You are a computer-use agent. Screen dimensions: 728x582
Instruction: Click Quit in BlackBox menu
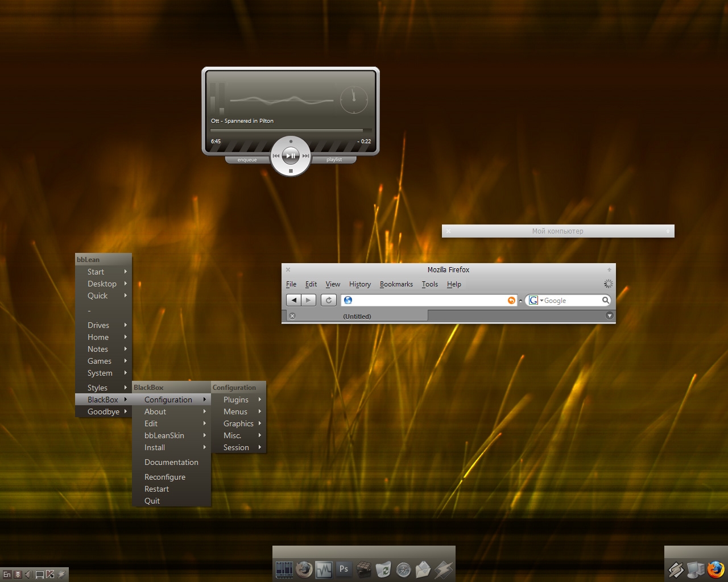[x=171, y=501]
